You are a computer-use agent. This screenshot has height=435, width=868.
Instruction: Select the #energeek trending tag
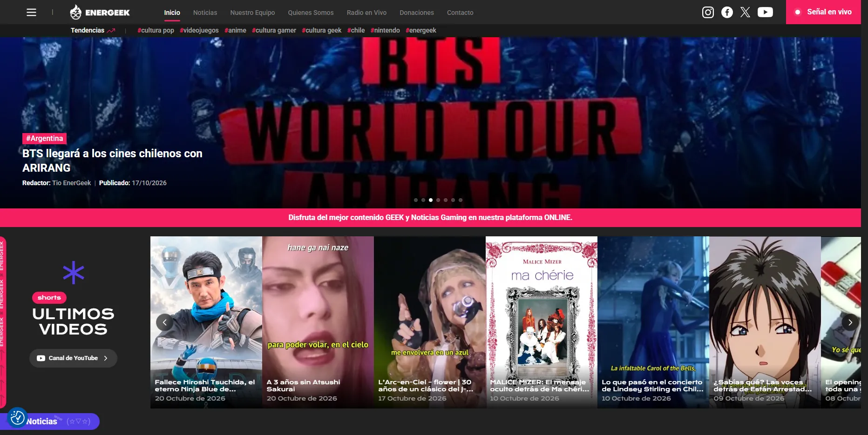pos(421,30)
